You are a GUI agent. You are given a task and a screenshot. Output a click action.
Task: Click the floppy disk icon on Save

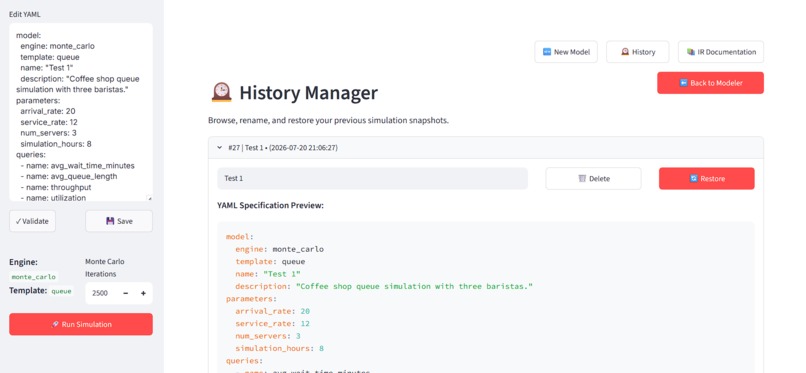point(110,221)
